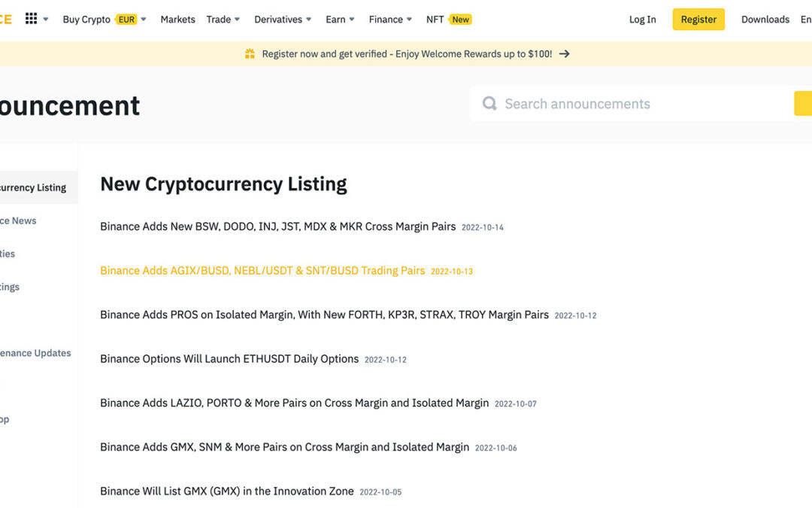
Task: Expand the Buy Crypto dropdown
Action: (x=144, y=20)
